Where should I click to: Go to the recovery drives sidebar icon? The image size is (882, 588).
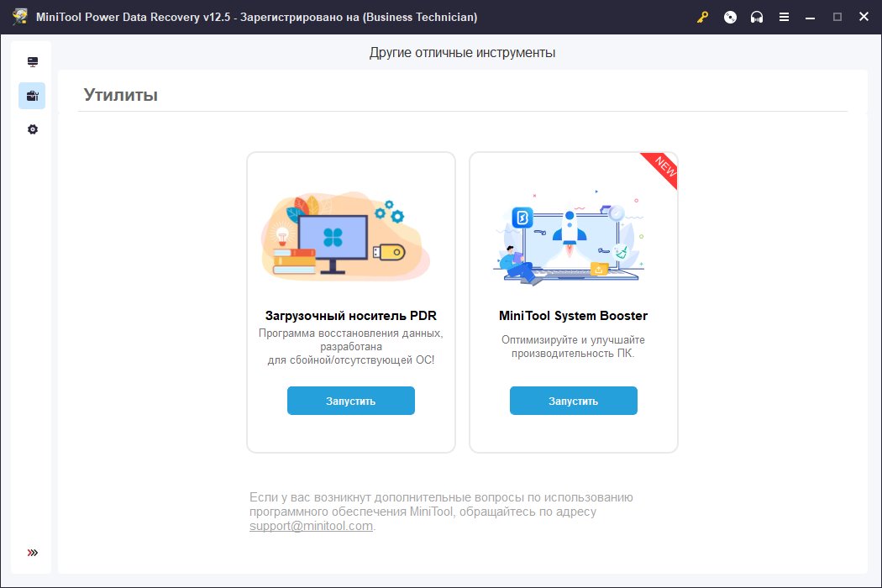click(x=33, y=62)
